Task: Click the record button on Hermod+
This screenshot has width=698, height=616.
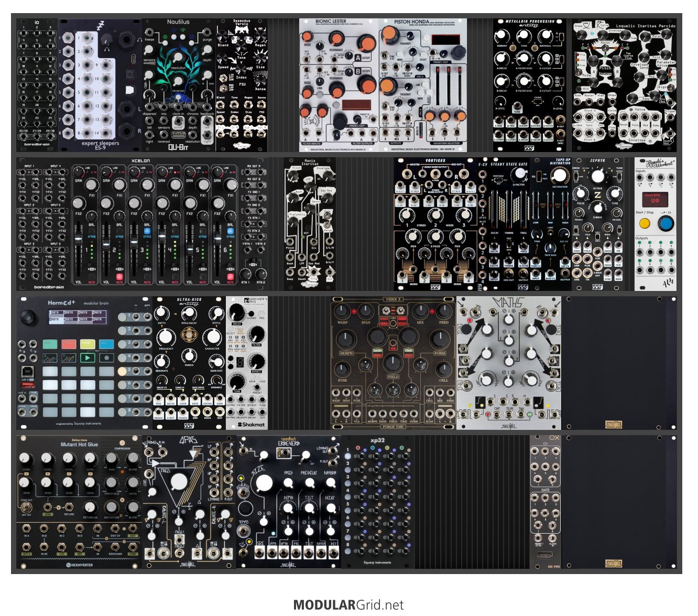Action: point(106,358)
